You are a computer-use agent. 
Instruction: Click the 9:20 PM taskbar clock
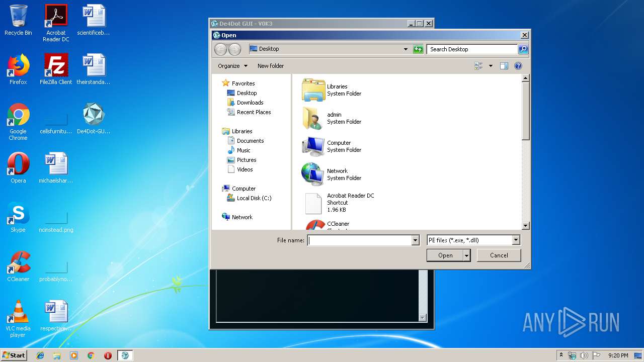(x=618, y=355)
